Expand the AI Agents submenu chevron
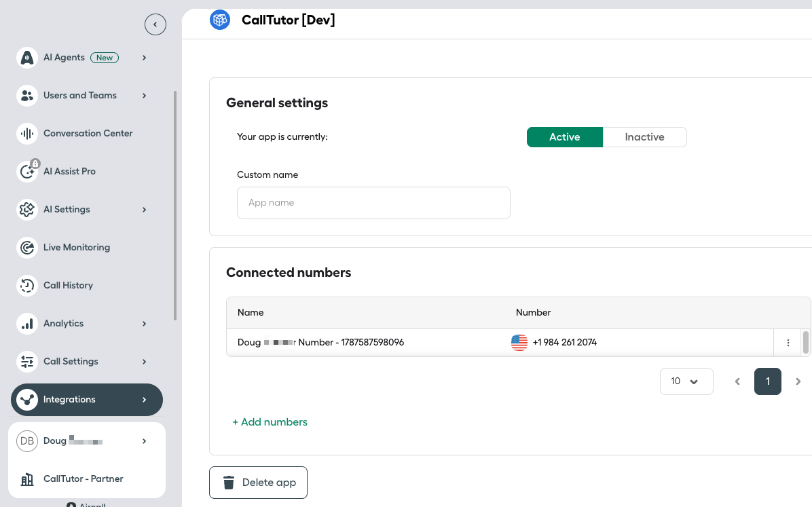This screenshot has width=812, height=507. click(145, 58)
